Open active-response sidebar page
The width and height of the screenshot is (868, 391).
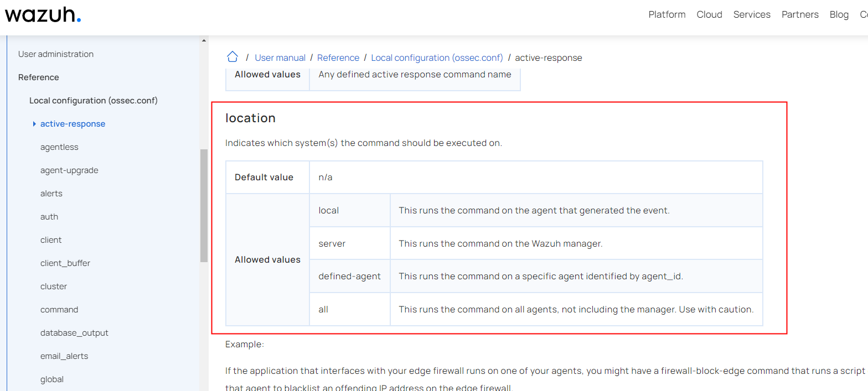[x=73, y=124]
